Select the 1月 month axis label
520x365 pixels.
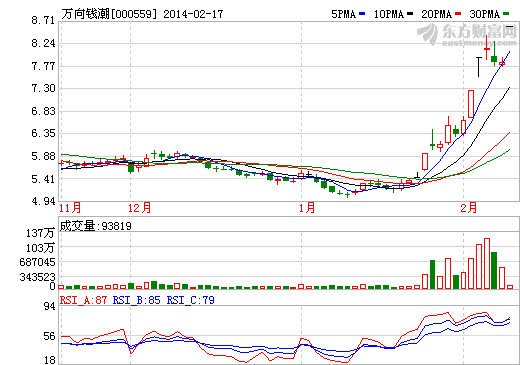pyautogui.click(x=307, y=208)
